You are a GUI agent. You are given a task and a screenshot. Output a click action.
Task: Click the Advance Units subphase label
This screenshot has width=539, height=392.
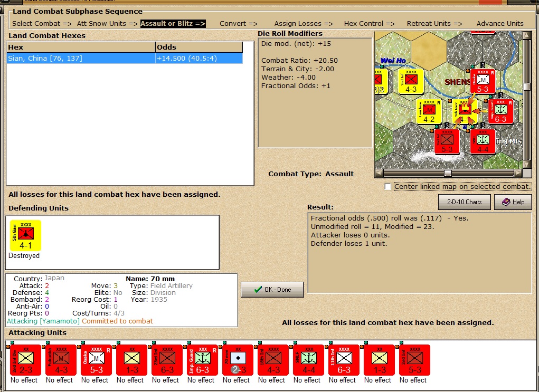500,24
